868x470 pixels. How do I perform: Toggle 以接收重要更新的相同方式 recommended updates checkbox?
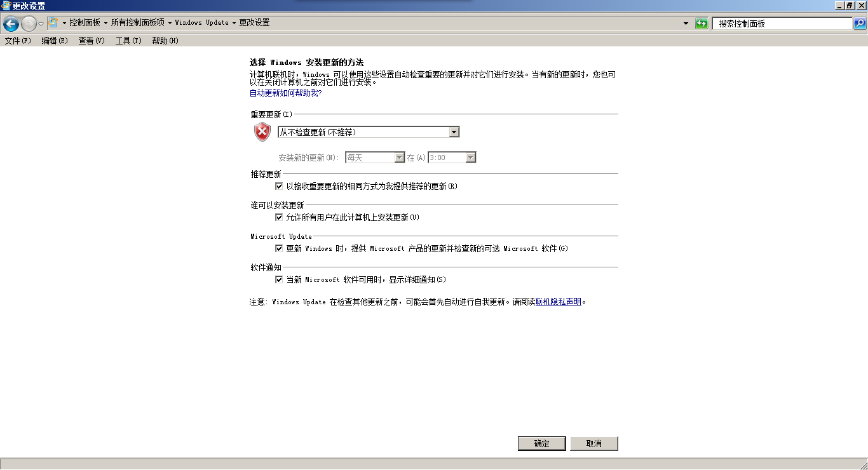[x=279, y=186]
